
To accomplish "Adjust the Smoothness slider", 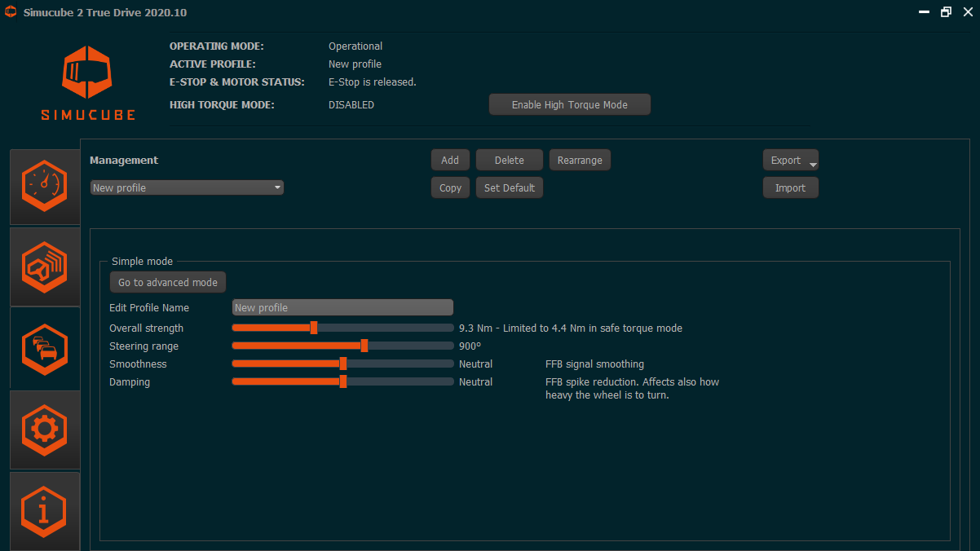I will pyautogui.click(x=342, y=364).
